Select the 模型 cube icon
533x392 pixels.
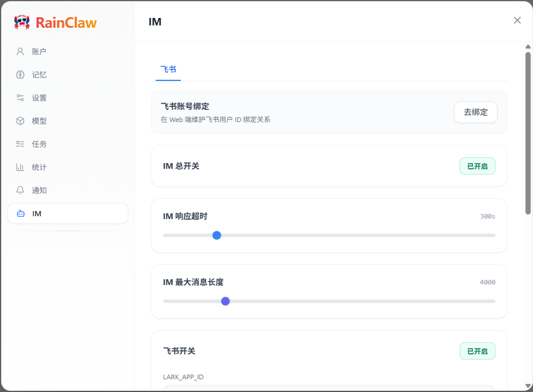pyautogui.click(x=20, y=121)
